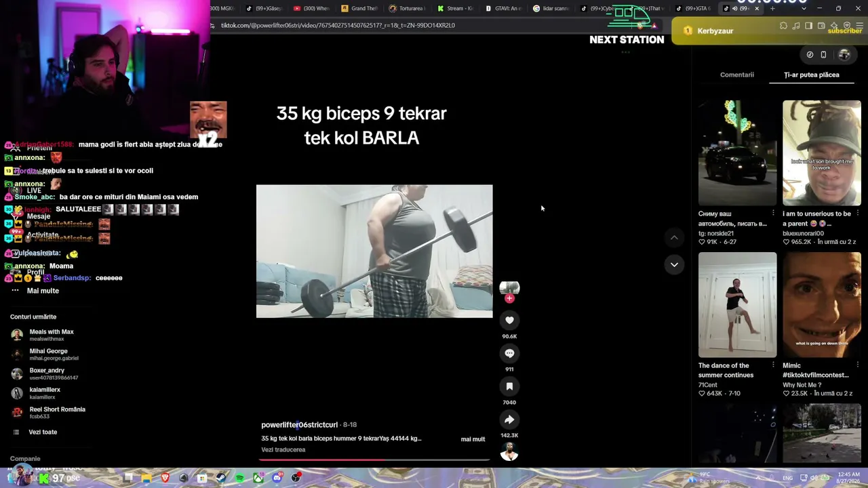Open the LIVE sidebar item
868x488 pixels.
point(34,190)
